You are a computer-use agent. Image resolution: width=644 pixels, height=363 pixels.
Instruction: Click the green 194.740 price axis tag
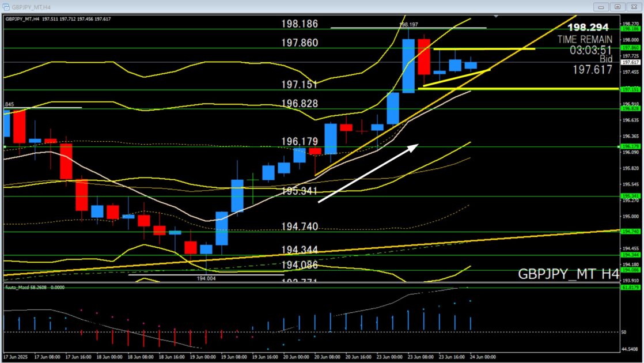tap(628, 231)
